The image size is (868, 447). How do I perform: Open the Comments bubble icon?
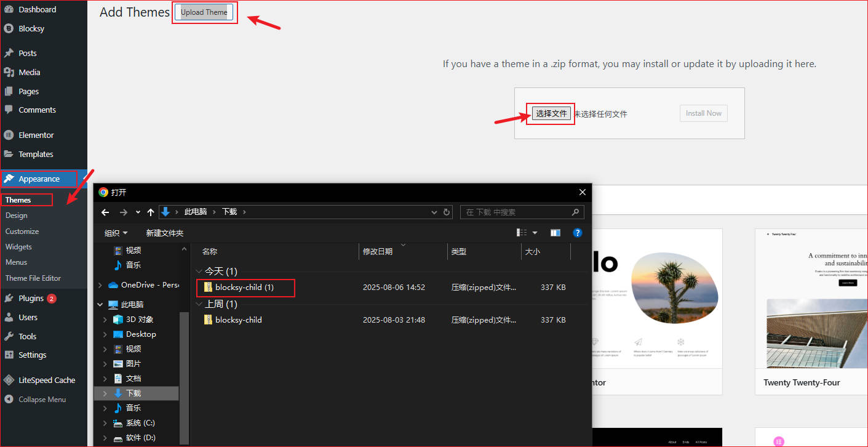[x=9, y=110]
